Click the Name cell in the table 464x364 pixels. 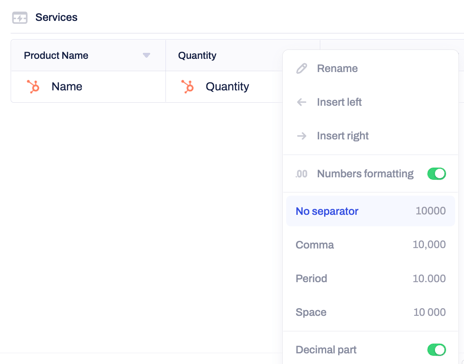[88, 87]
